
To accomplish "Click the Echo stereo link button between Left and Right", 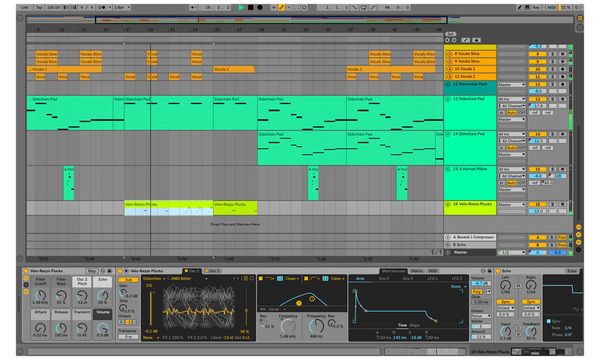I will point(518,285).
